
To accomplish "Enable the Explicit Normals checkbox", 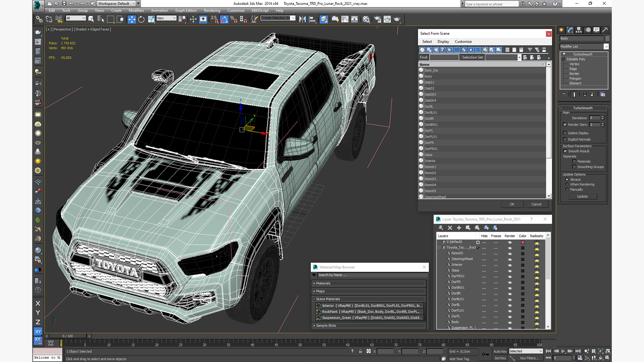I will click(565, 139).
